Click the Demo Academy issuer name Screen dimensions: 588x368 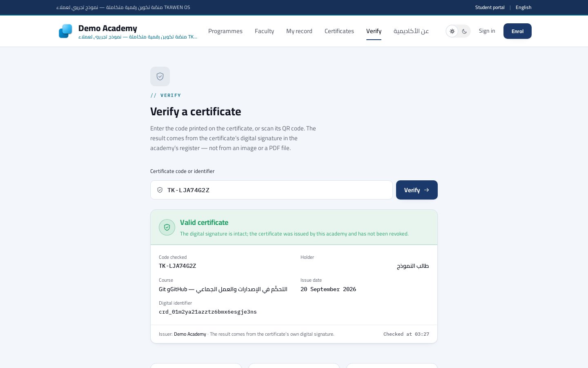click(190, 334)
